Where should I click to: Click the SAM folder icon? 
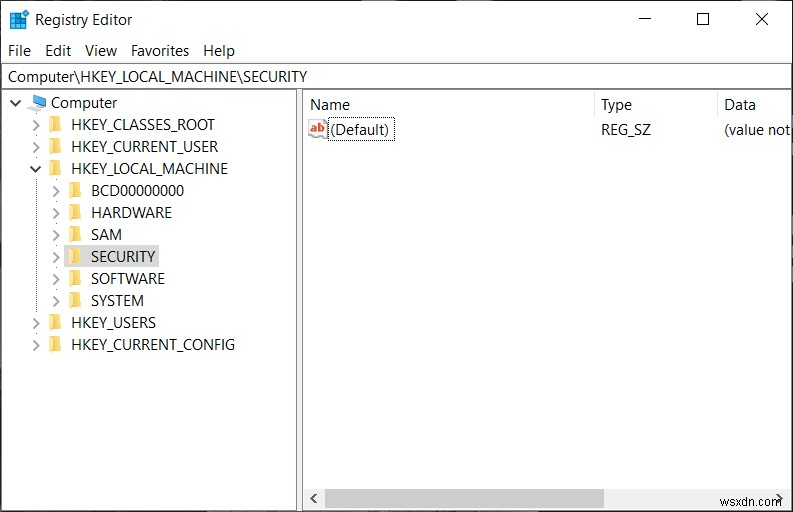(x=75, y=235)
